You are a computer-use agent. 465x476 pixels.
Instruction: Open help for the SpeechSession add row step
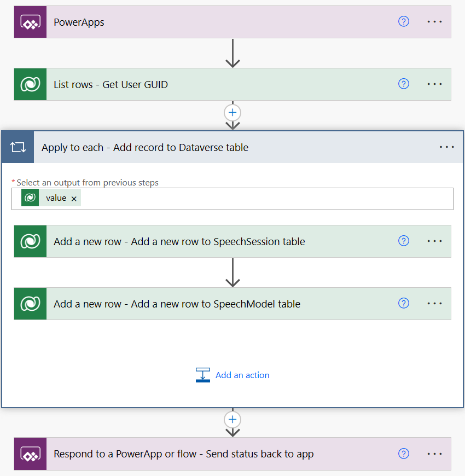404,241
